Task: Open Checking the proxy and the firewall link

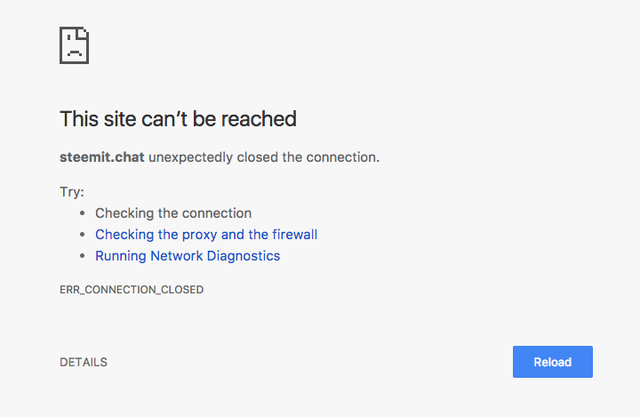Action: 206,234
